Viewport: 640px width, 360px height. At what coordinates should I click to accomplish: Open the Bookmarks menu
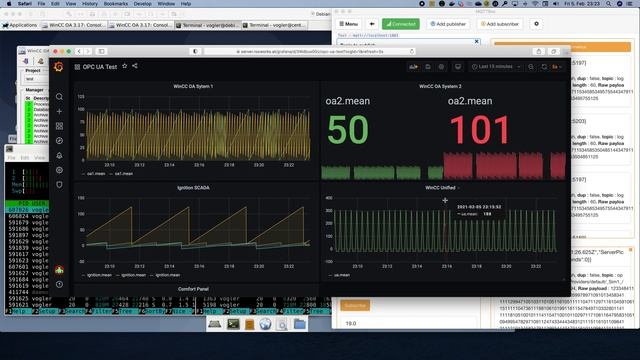(x=116, y=4)
